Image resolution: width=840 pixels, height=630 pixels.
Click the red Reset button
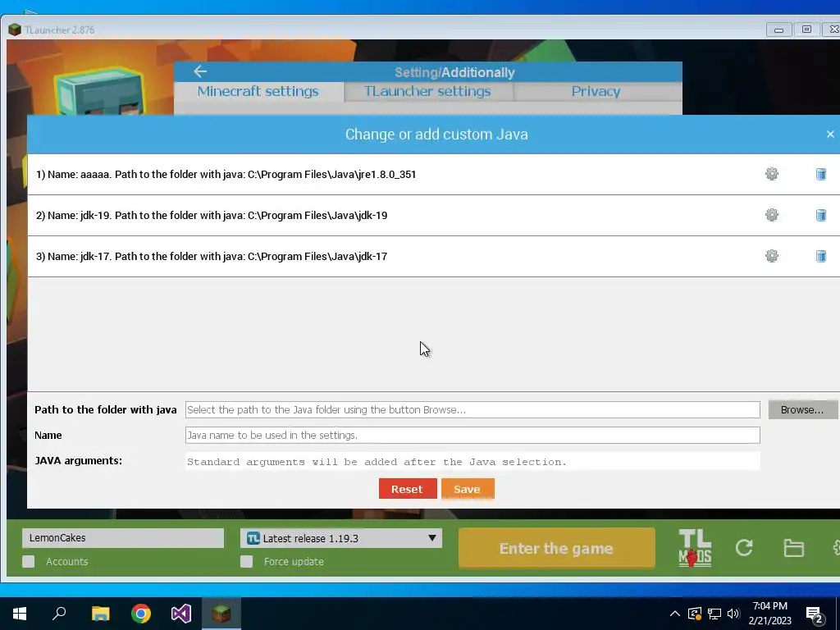click(407, 489)
